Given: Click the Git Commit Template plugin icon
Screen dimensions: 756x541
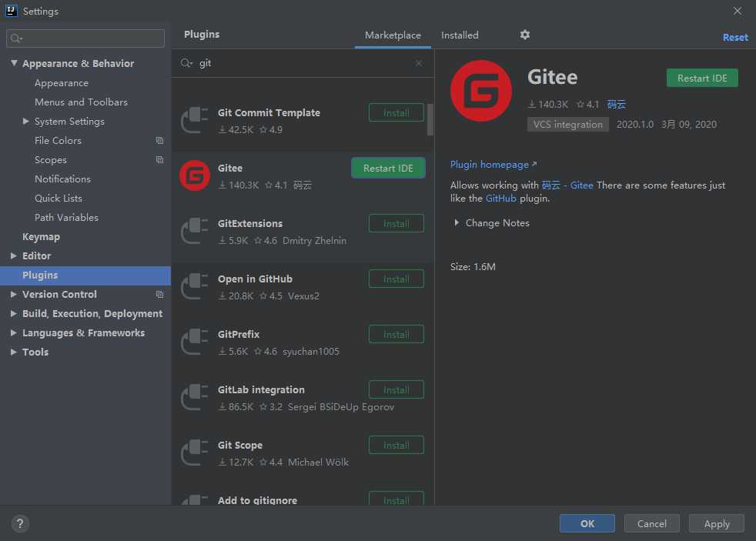Looking at the screenshot, I should 195,121.
